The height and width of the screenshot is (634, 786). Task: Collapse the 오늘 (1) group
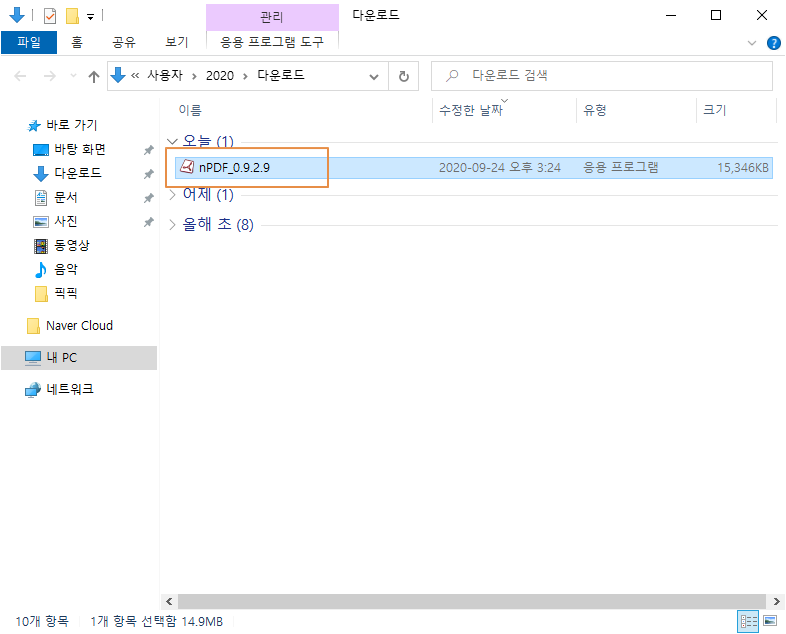172,142
